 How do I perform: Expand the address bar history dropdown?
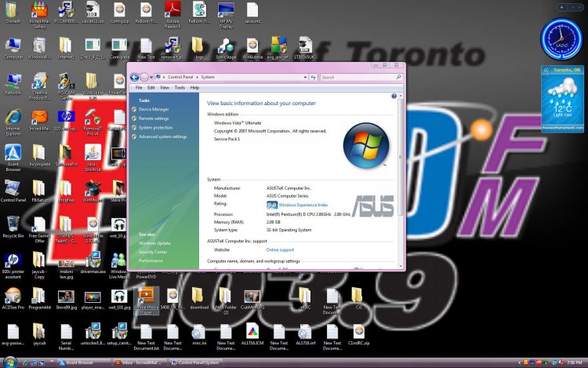[305, 77]
